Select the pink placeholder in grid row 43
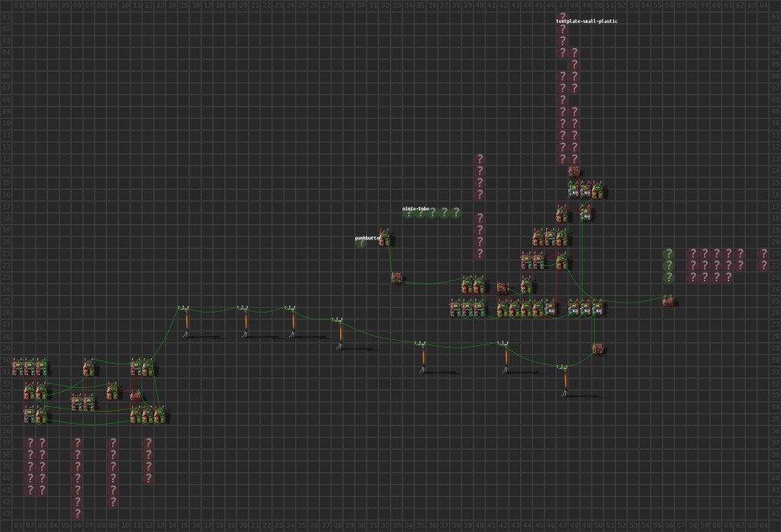 pyautogui.click(x=77, y=514)
